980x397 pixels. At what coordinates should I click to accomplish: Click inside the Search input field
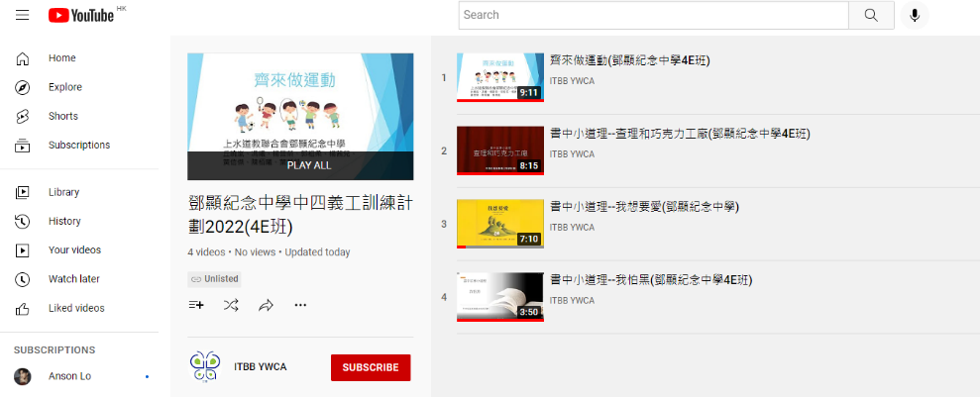(x=653, y=15)
